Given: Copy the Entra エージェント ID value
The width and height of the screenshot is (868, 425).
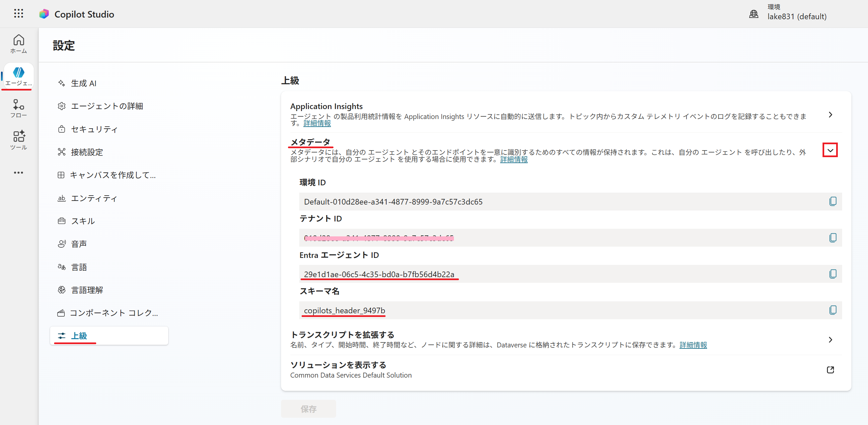Looking at the screenshot, I should tap(832, 274).
